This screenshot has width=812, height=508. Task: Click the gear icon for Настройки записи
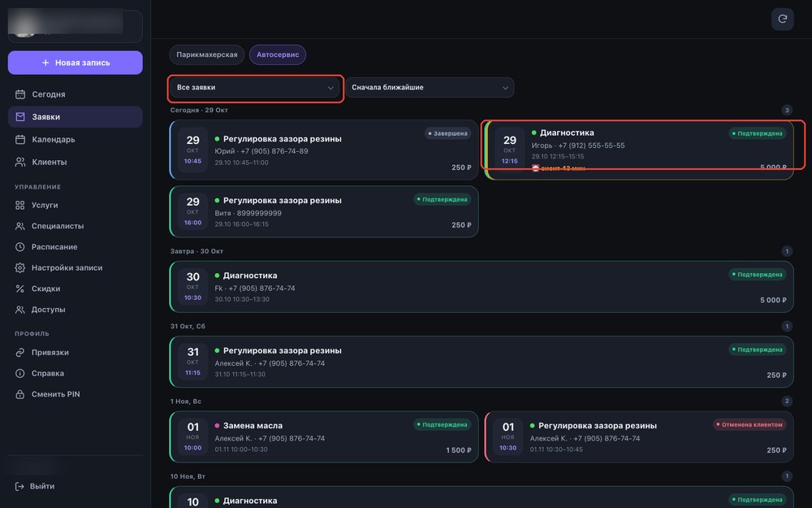pos(19,268)
